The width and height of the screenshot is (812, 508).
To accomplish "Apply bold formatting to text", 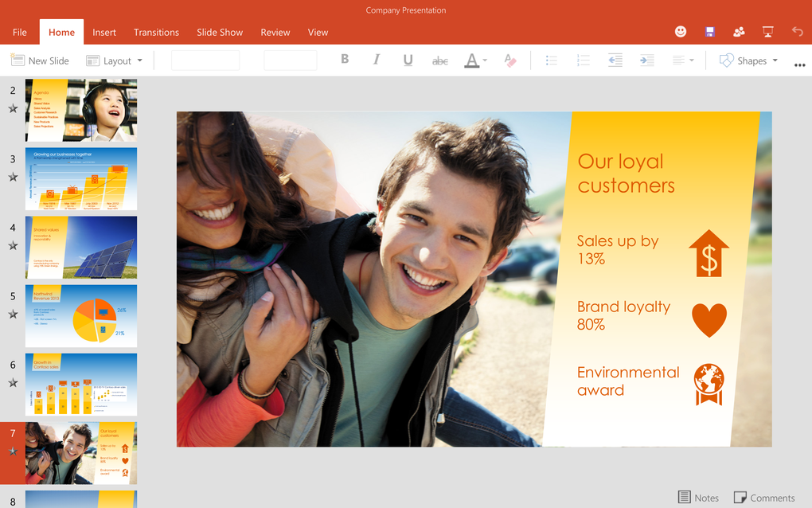I will point(345,60).
